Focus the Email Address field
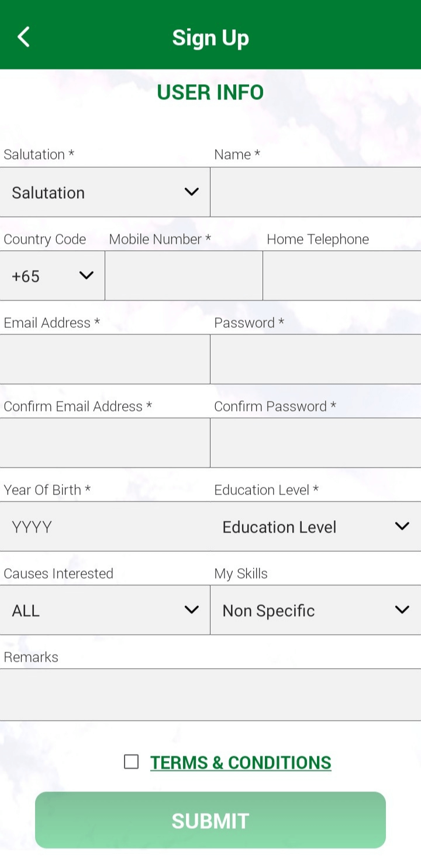This screenshot has width=421, height=868. [105, 359]
